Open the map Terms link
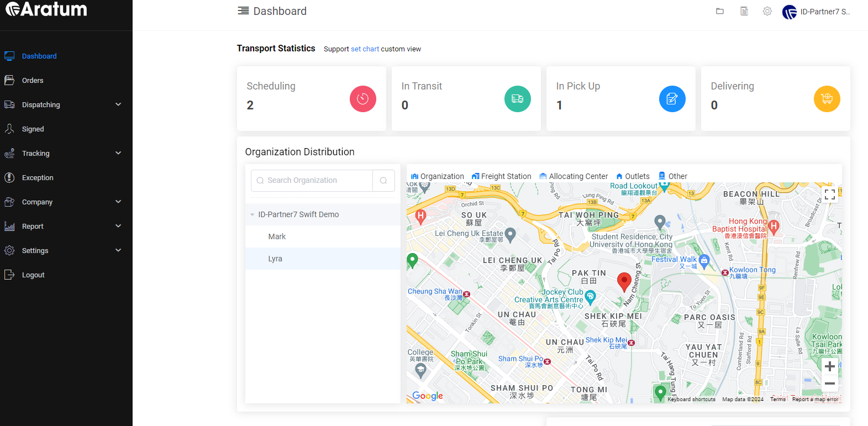The image size is (868, 426). tap(778, 399)
